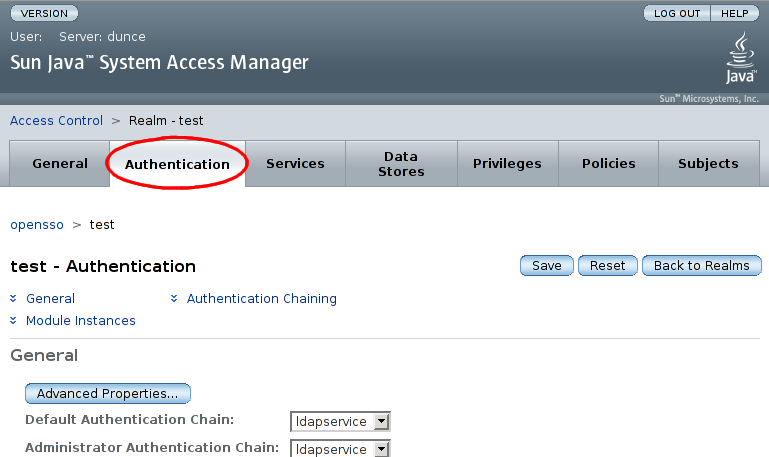Open Advanced Properties
769x457 pixels.
point(108,393)
